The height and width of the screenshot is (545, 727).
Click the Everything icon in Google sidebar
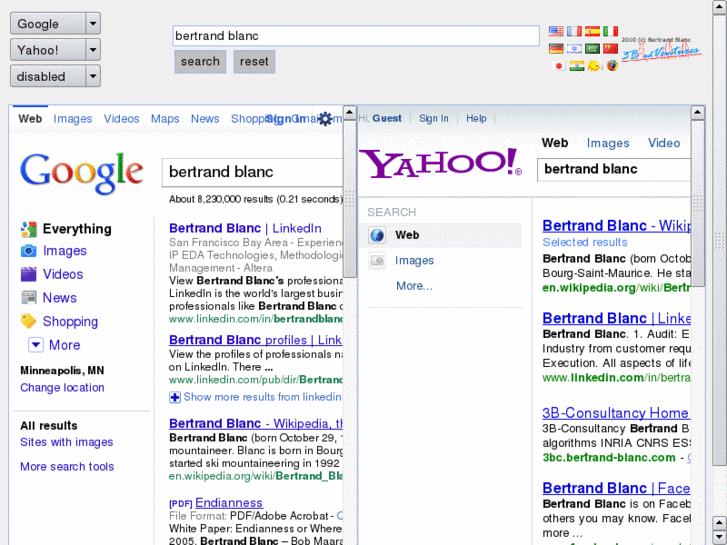(x=28, y=229)
